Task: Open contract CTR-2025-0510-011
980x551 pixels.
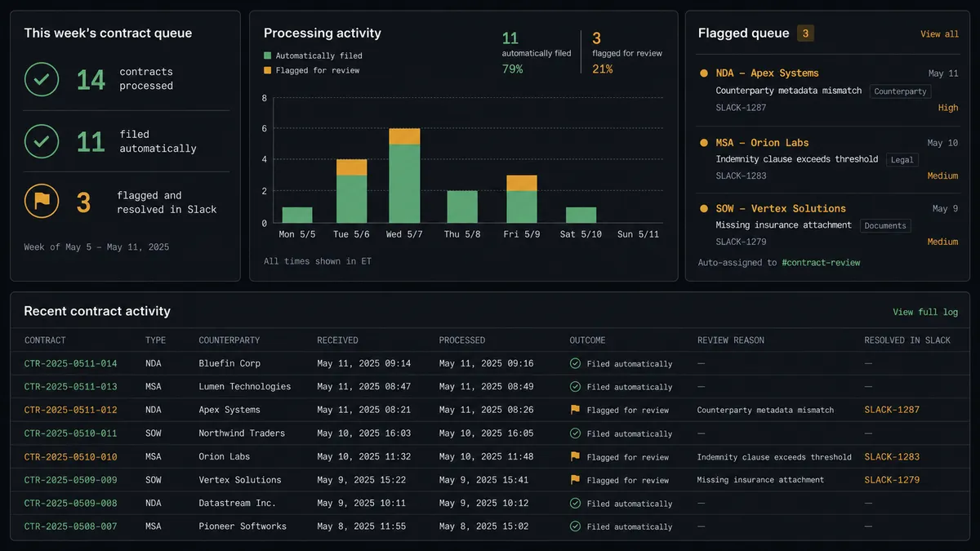Action: 70,433
